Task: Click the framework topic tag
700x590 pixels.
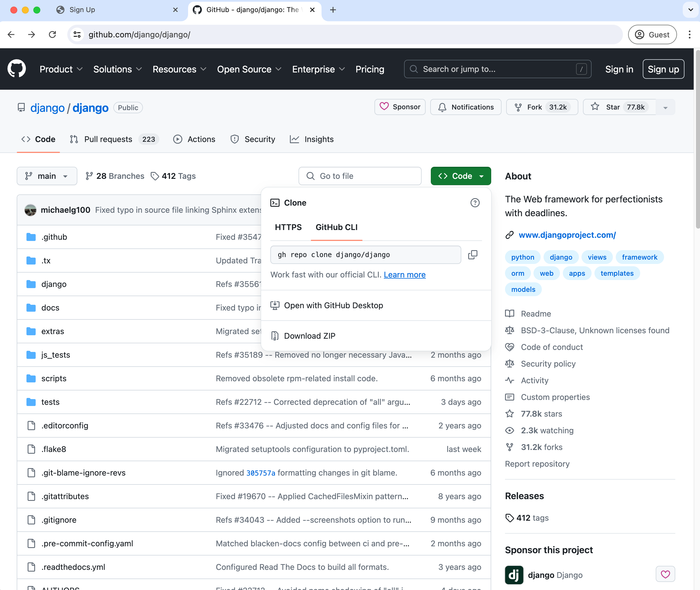Action: pyautogui.click(x=639, y=257)
